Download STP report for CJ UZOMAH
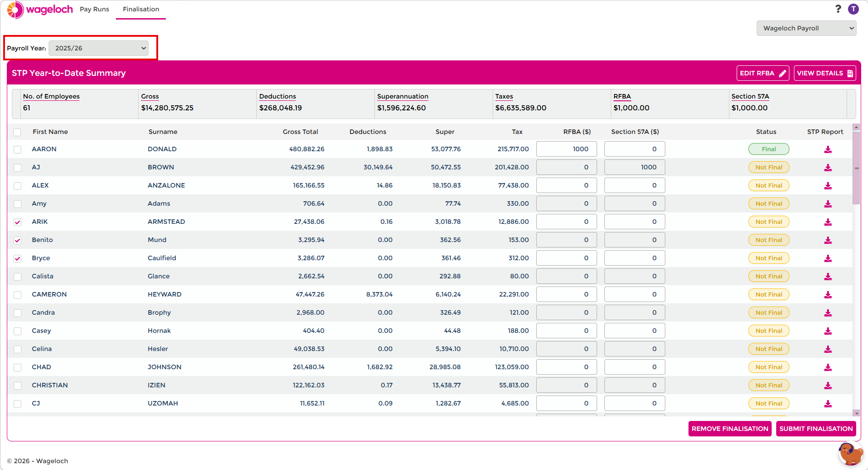The width and height of the screenshot is (868, 470). (828, 404)
